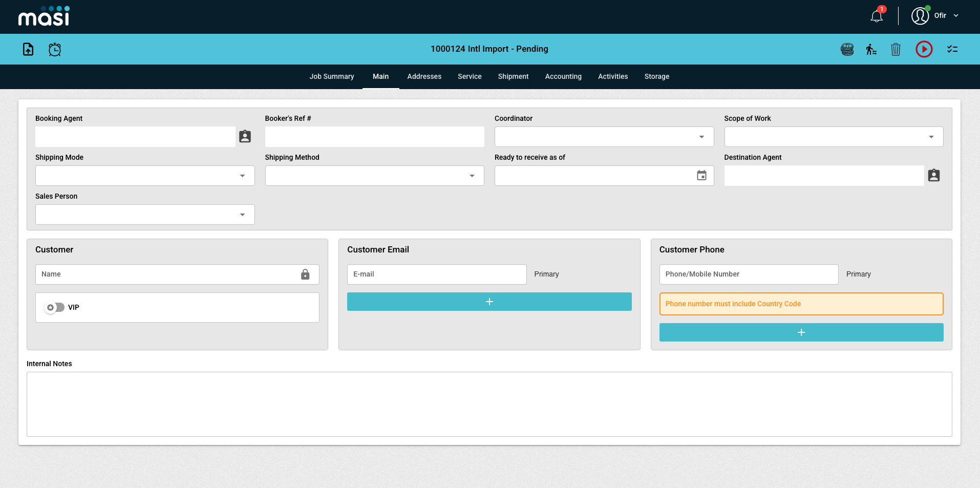Go to the Accounting tab
The image size is (980, 488).
tap(563, 76)
